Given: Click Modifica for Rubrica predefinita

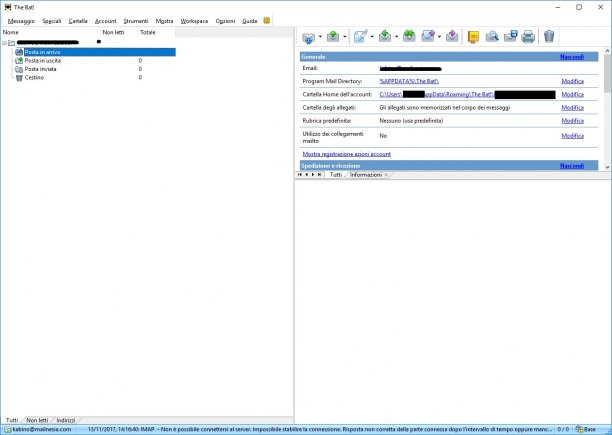Looking at the screenshot, I should click(573, 121).
